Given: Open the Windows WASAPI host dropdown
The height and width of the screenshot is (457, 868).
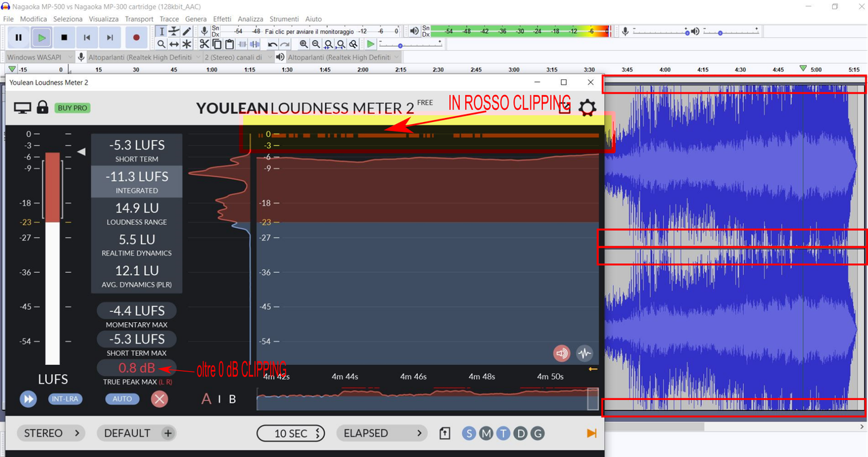Looking at the screenshot, I should click(39, 58).
